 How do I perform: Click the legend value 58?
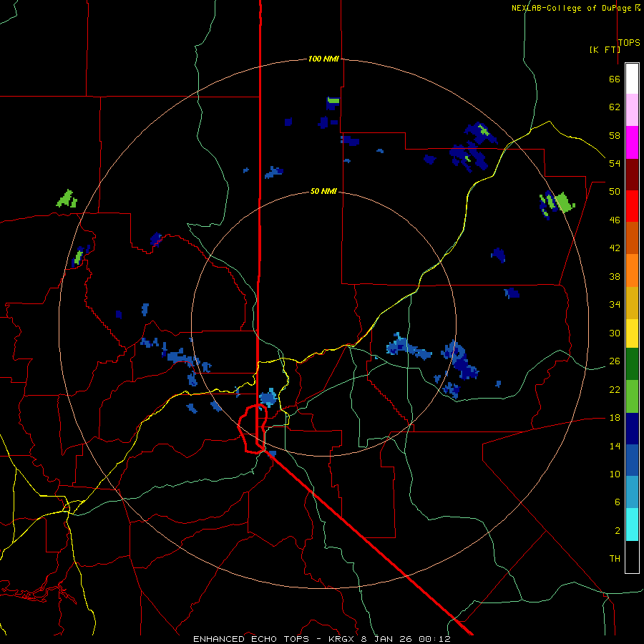pyautogui.click(x=615, y=135)
